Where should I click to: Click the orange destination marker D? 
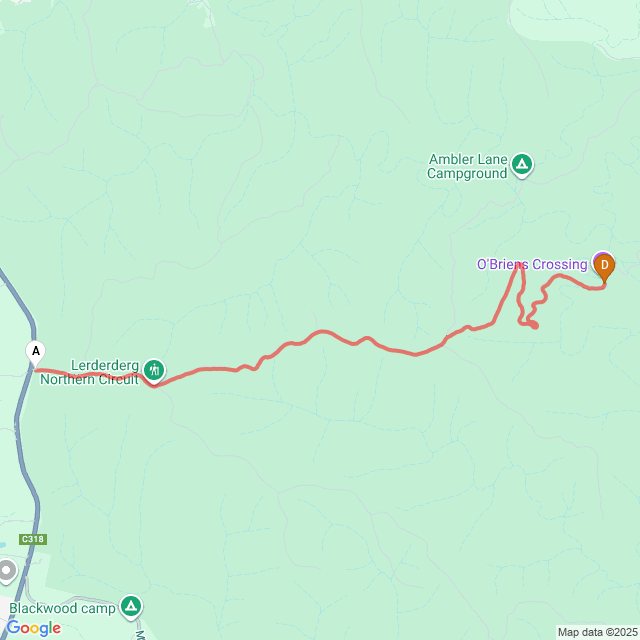click(604, 267)
